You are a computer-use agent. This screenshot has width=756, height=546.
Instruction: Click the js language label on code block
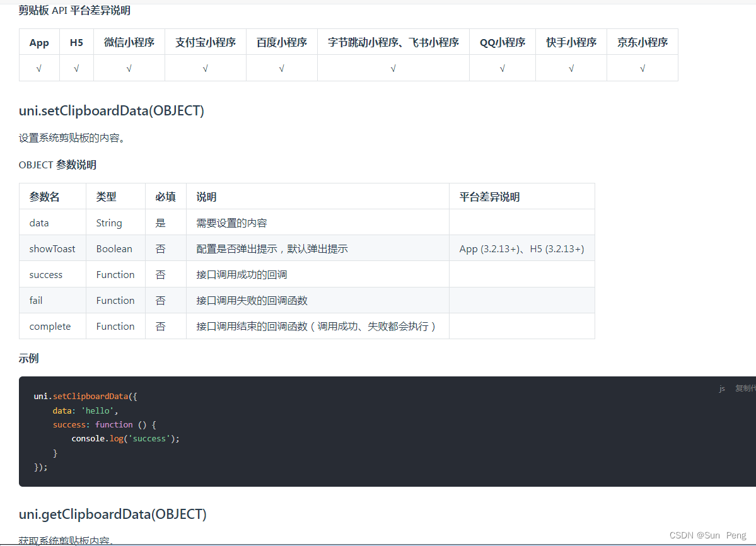coord(721,389)
